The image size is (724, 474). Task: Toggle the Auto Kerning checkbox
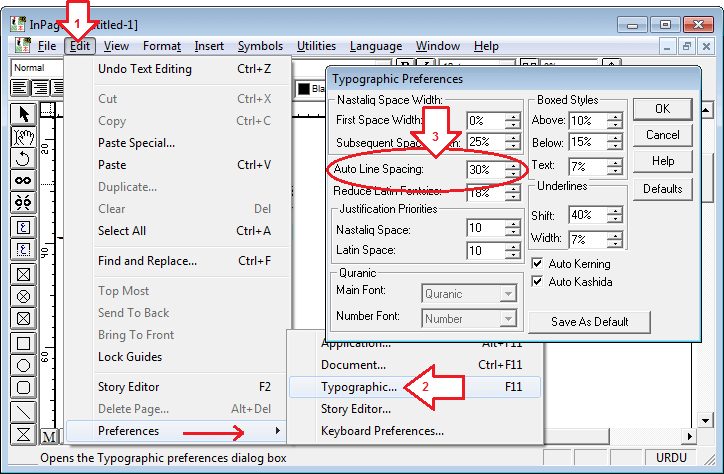(x=538, y=264)
